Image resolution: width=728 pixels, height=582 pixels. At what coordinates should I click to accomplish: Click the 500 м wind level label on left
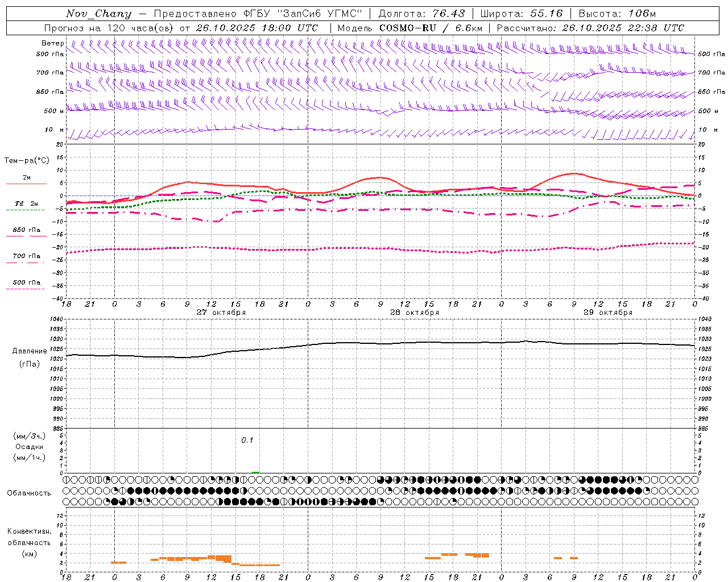(x=54, y=111)
